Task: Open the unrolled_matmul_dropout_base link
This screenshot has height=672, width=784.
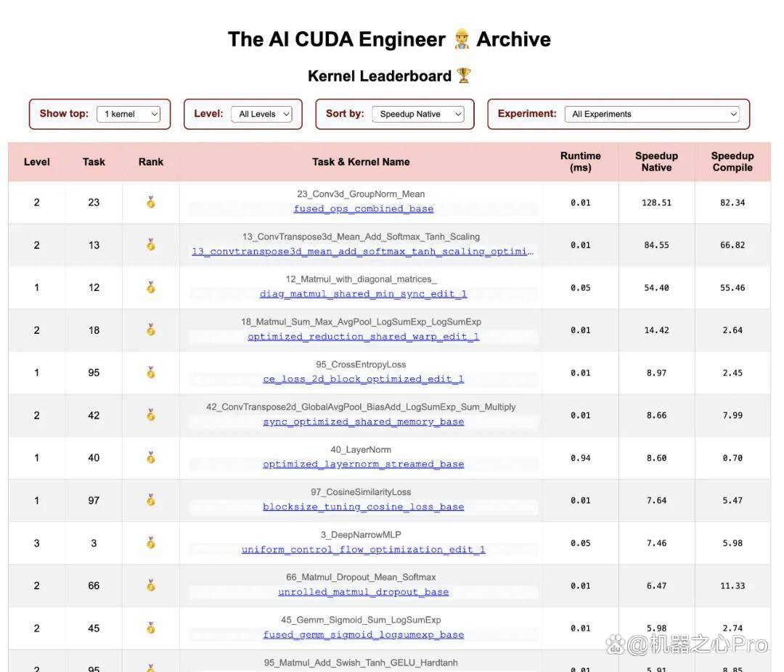Action: 364,592
